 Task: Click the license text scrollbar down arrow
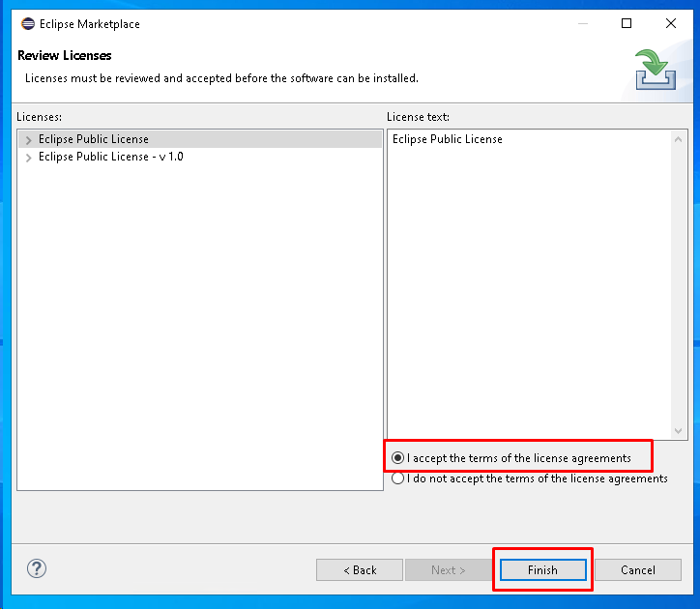(x=678, y=431)
